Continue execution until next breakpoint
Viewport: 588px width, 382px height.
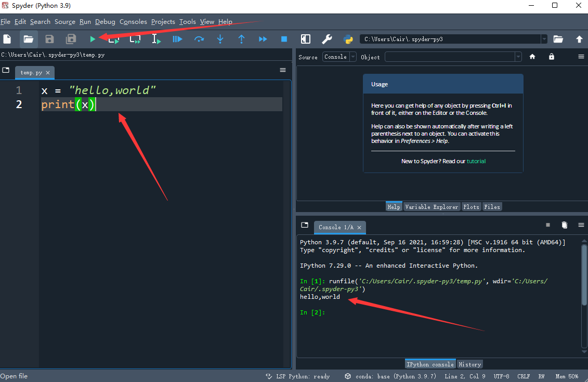pos(263,39)
